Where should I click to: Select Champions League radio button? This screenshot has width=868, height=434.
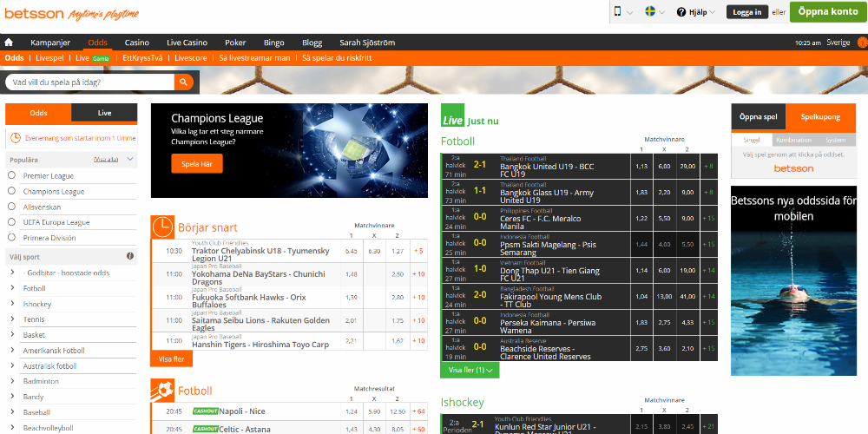11,191
